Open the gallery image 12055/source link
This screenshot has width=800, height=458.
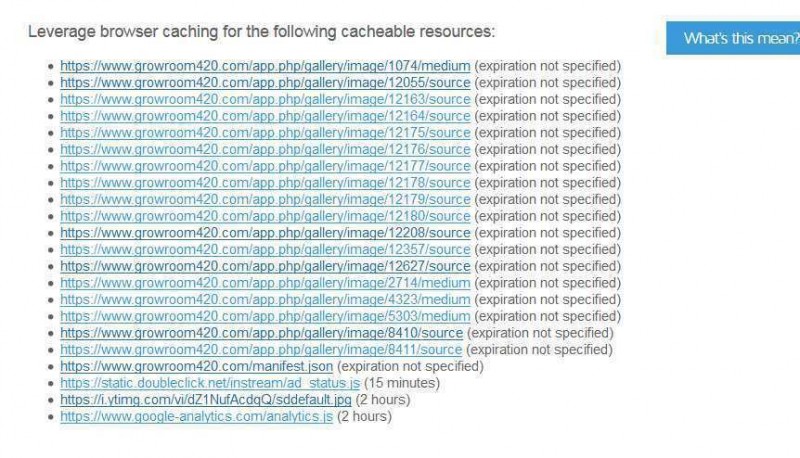[265, 83]
